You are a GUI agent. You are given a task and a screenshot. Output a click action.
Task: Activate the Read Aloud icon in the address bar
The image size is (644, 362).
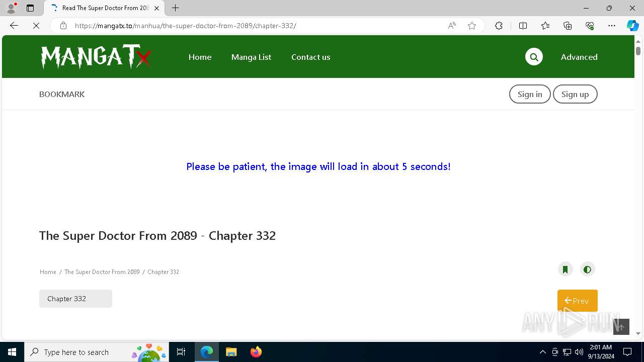(x=452, y=26)
